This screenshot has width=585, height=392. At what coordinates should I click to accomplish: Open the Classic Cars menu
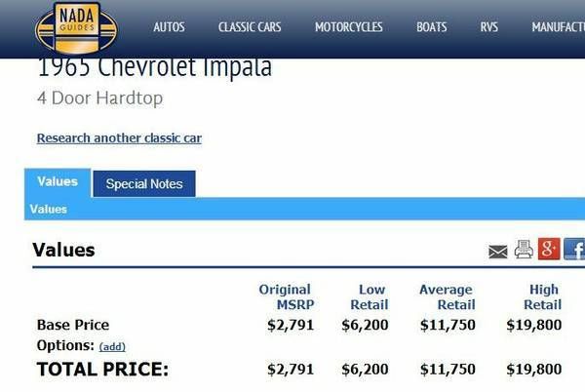tap(250, 27)
